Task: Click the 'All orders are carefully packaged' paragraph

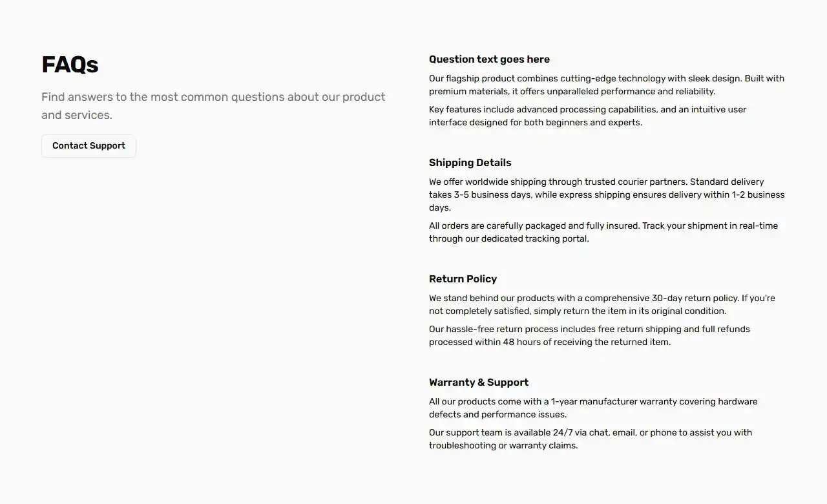Action: click(603, 232)
